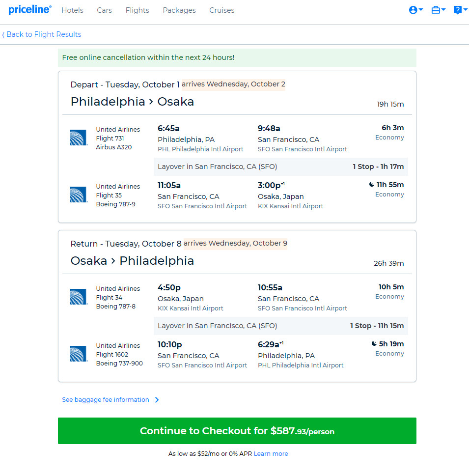Click United Airlines logo for Flight 35
Image resolution: width=469 pixels, height=476 pixels.
pos(79,195)
